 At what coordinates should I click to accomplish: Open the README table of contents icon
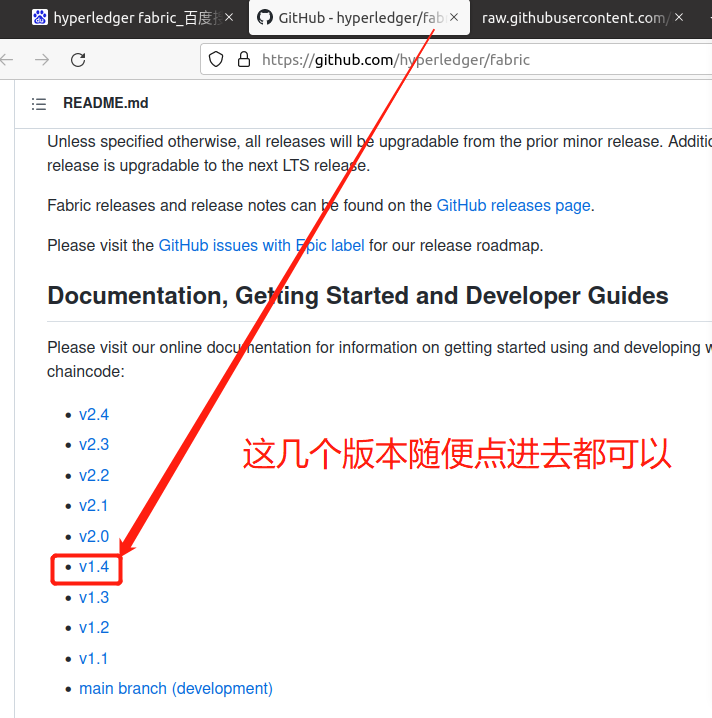pos(39,104)
